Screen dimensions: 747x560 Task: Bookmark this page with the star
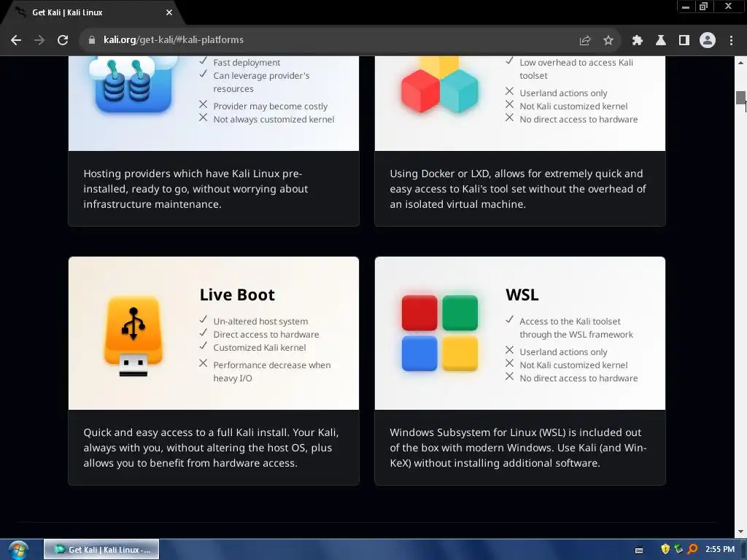click(608, 41)
